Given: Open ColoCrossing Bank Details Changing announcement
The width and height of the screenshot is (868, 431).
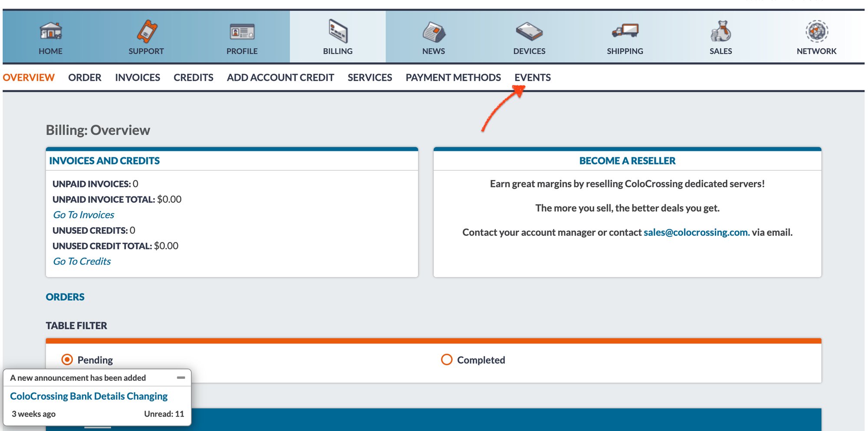Looking at the screenshot, I should tap(89, 396).
